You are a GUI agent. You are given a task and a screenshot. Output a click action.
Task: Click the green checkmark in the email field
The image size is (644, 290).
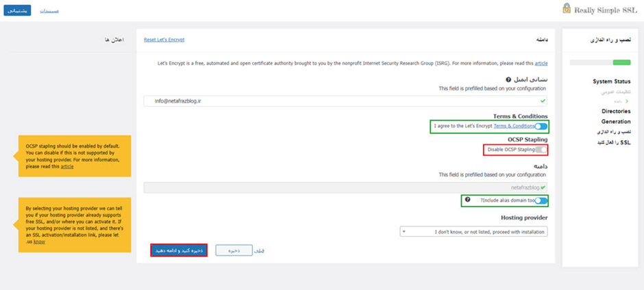pos(543,101)
